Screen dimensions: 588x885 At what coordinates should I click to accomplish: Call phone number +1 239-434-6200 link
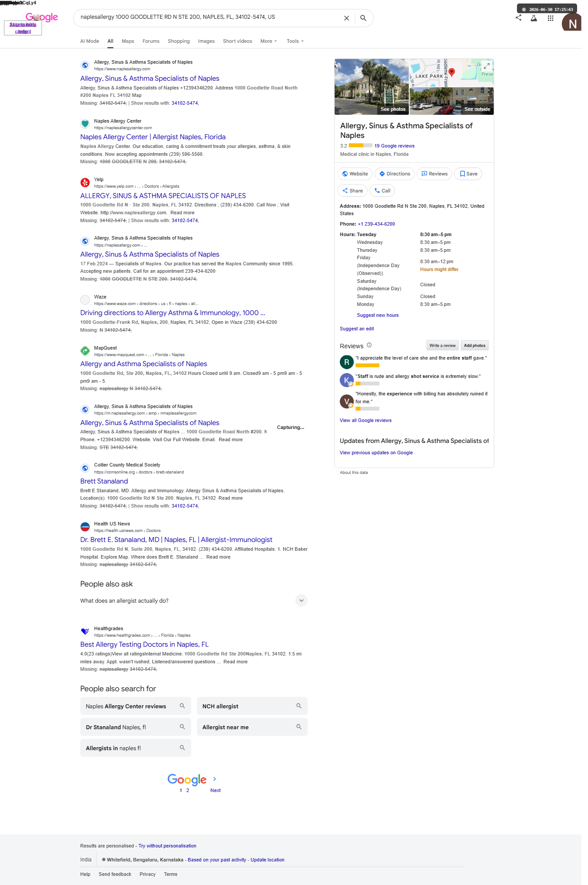tap(376, 224)
